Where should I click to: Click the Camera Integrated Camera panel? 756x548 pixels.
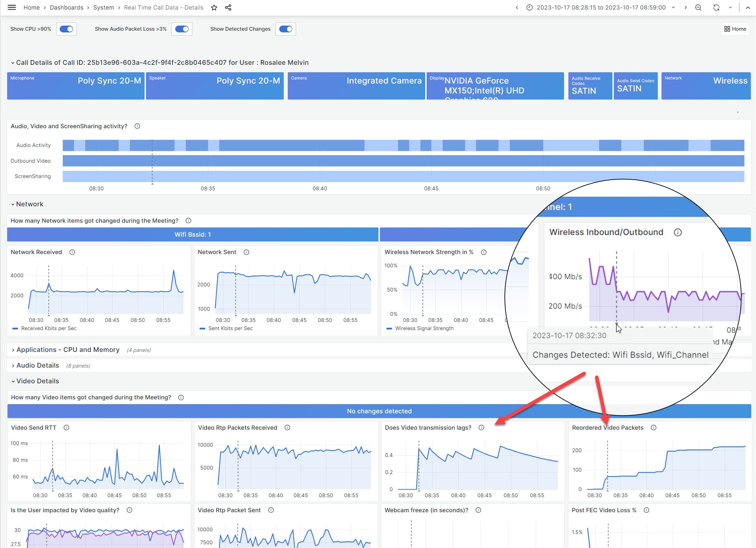point(356,86)
